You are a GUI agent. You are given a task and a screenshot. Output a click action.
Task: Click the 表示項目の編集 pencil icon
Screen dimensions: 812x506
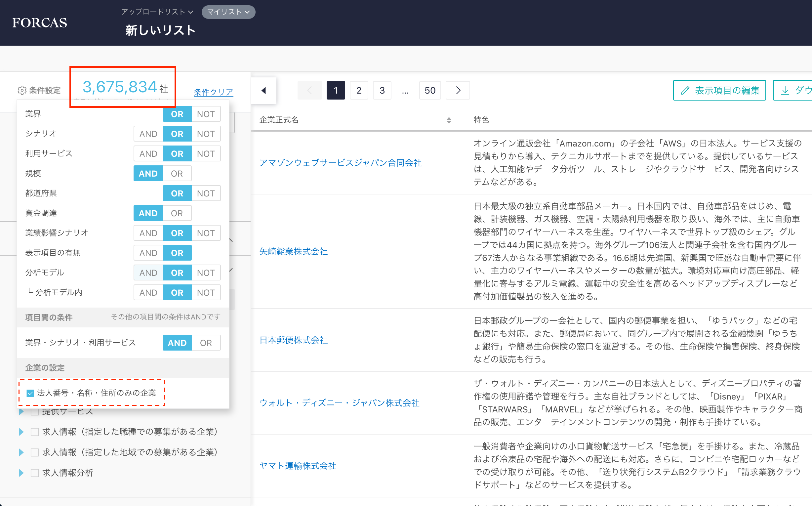[x=685, y=90]
